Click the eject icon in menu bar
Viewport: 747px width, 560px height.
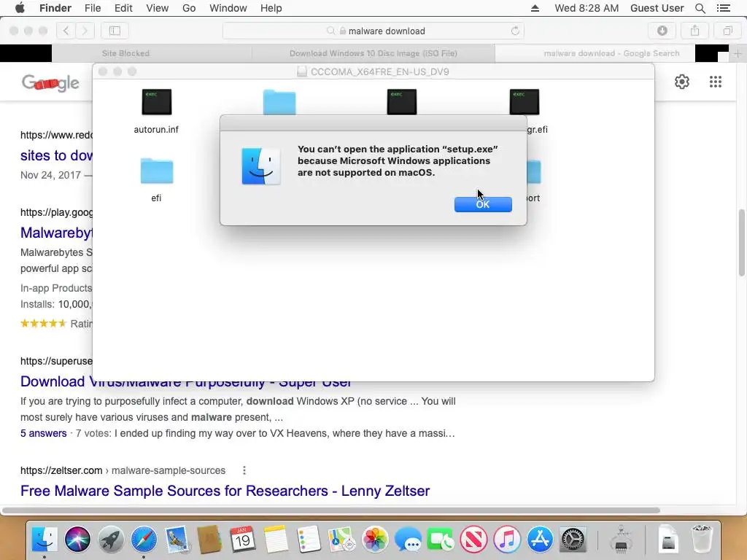[535, 8]
